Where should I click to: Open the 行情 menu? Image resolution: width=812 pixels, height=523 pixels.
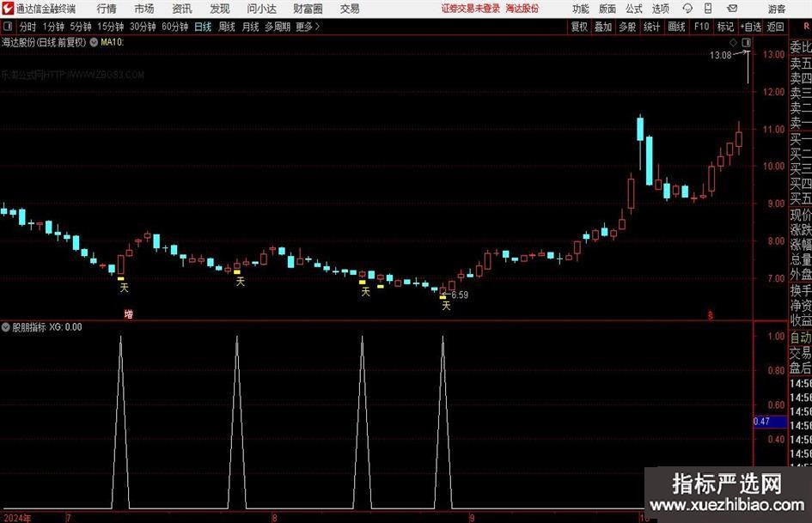(x=107, y=9)
